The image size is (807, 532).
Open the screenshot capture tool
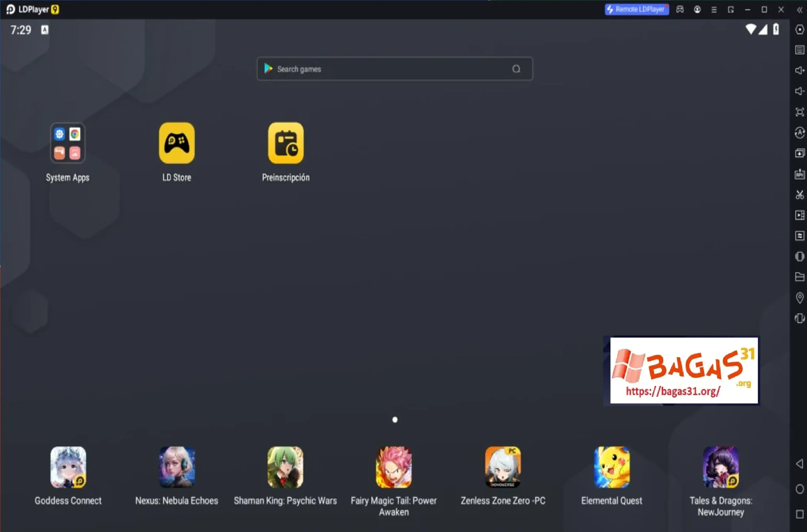pyautogui.click(x=799, y=194)
